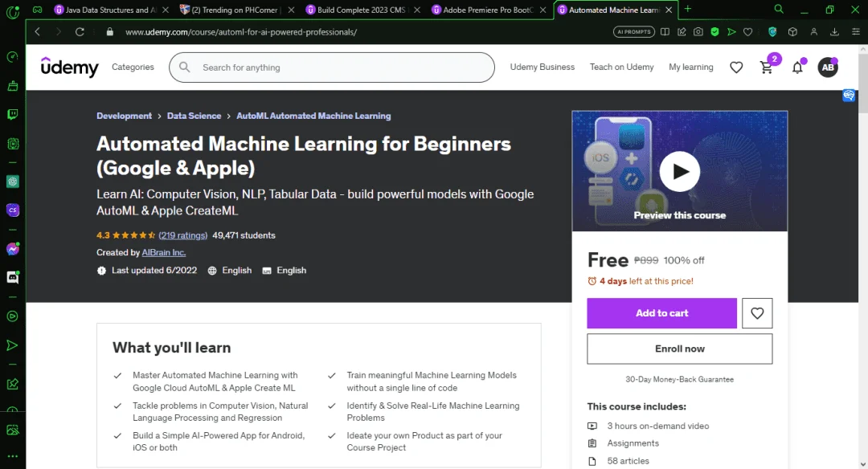The image size is (868, 469).
Task: Open Udemy wishlist heart icon in header
Action: coord(736,67)
